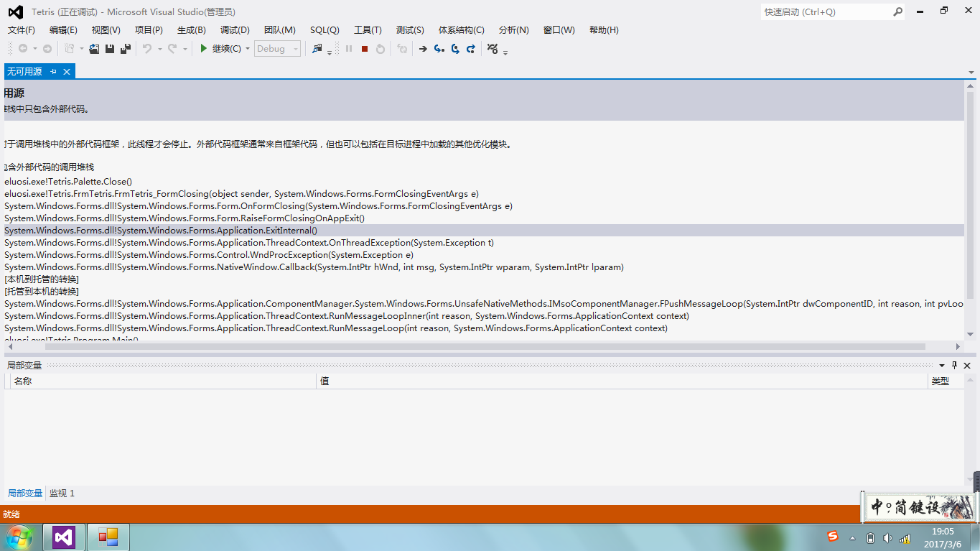
Task: Click the horizontal scrollbar under the call stack
Action: click(x=484, y=346)
